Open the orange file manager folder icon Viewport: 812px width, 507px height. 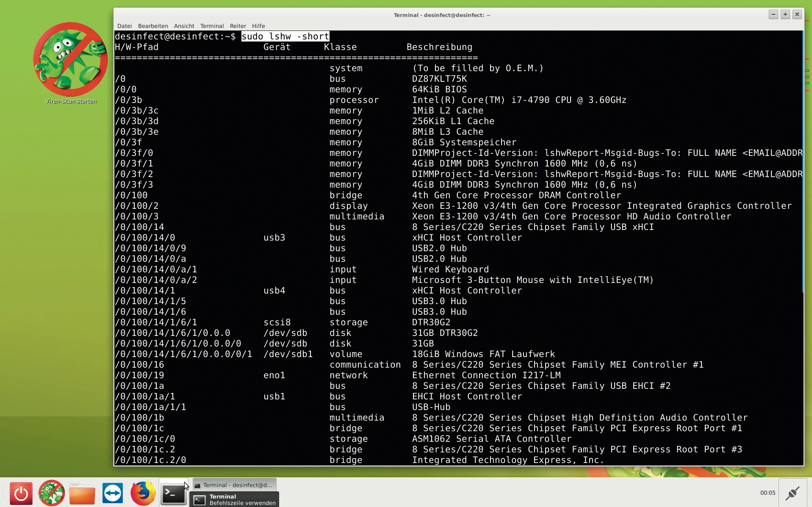pos(82,493)
